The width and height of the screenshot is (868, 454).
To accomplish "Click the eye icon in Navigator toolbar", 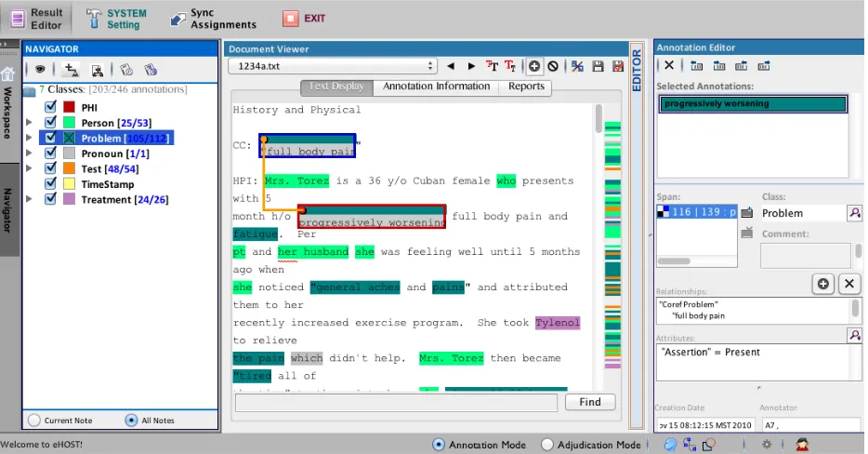I will tap(40, 70).
